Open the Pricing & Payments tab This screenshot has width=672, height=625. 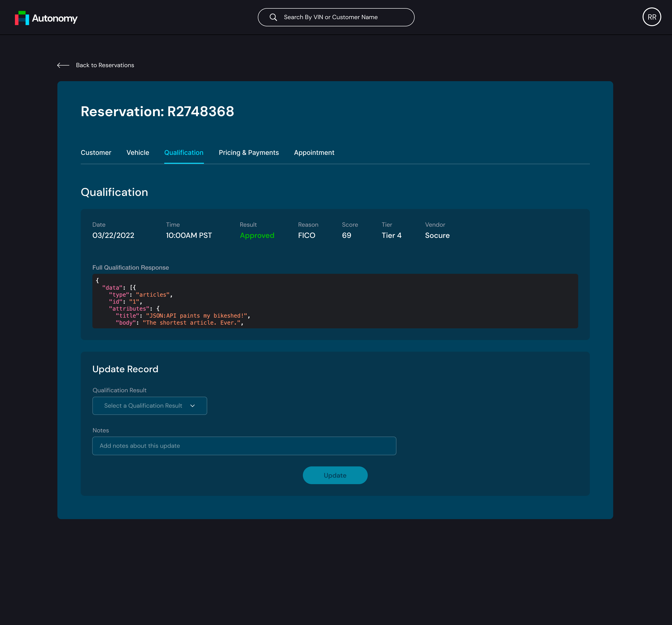(248, 153)
